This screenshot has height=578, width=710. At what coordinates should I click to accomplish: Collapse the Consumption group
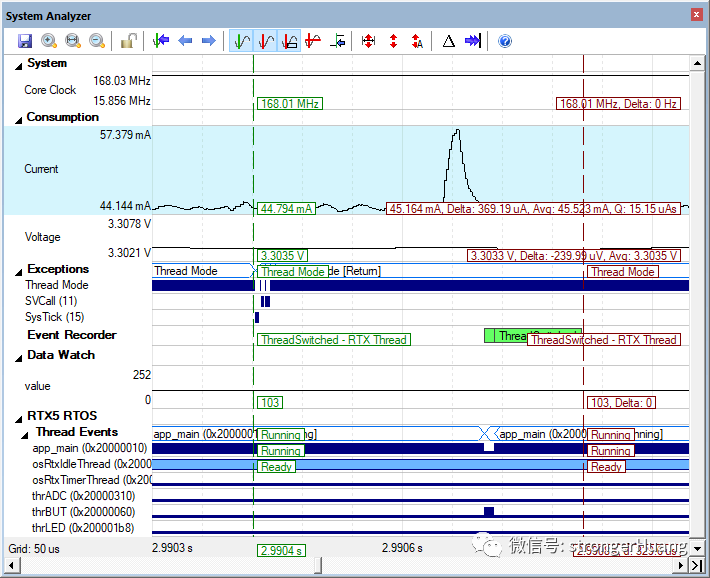click(x=19, y=120)
